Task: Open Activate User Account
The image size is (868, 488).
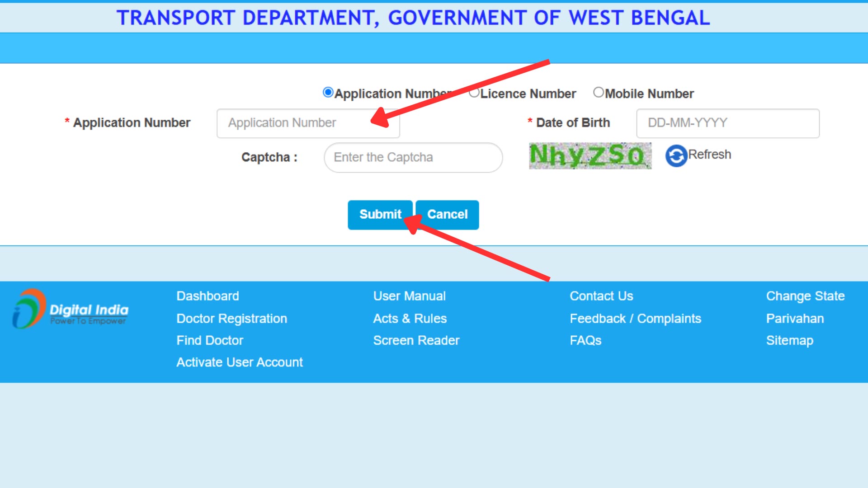Action: pos(239,362)
